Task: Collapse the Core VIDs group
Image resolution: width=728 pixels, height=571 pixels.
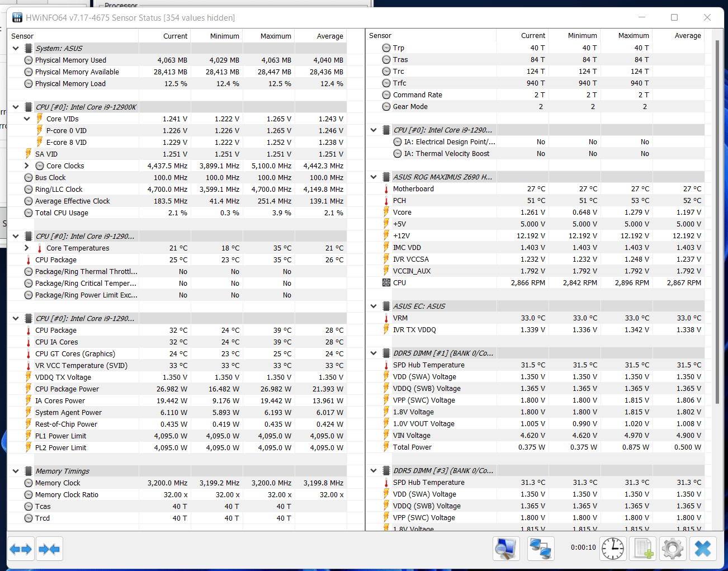Action: point(27,119)
